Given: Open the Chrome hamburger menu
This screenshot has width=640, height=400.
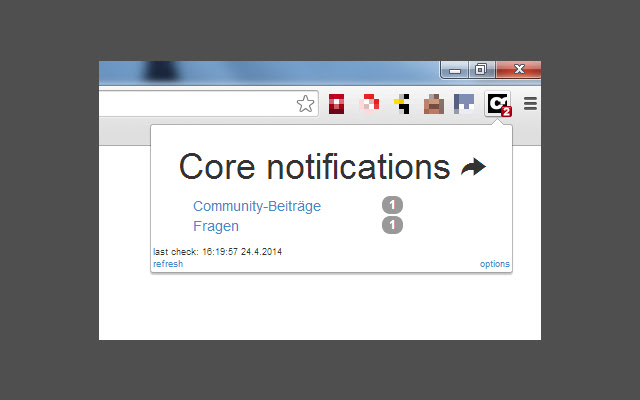Looking at the screenshot, I should point(530,104).
